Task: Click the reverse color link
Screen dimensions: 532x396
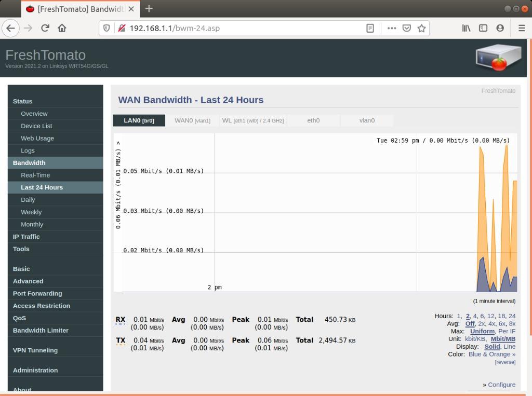Action: tap(505, 362)
